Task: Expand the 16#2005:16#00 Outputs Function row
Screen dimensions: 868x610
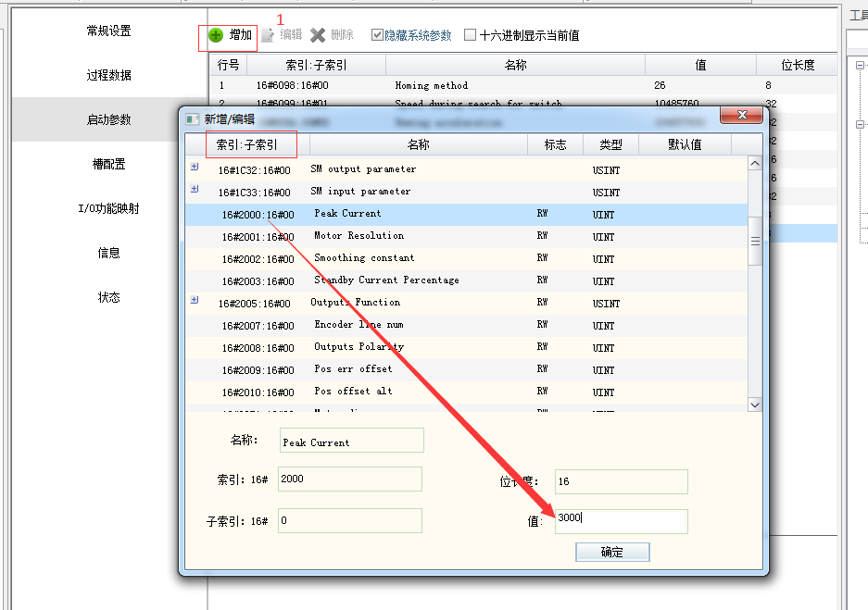Action: 195,300
